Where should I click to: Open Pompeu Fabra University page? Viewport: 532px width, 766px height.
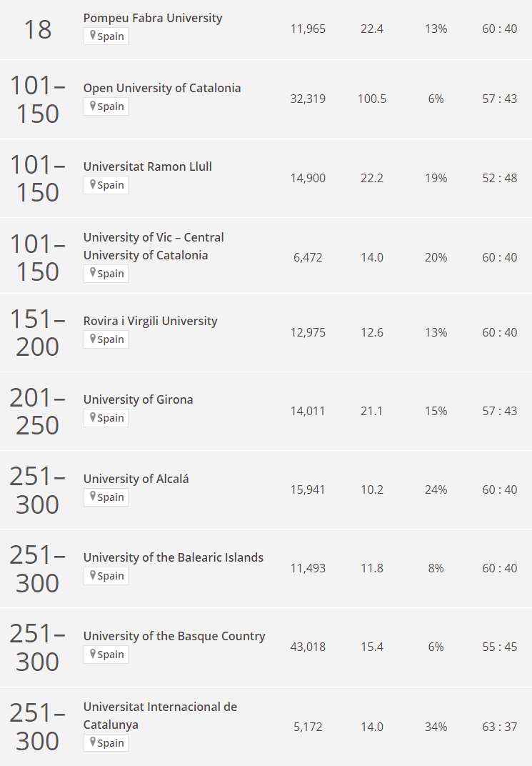pyautogui.click(x=153, y=18)
